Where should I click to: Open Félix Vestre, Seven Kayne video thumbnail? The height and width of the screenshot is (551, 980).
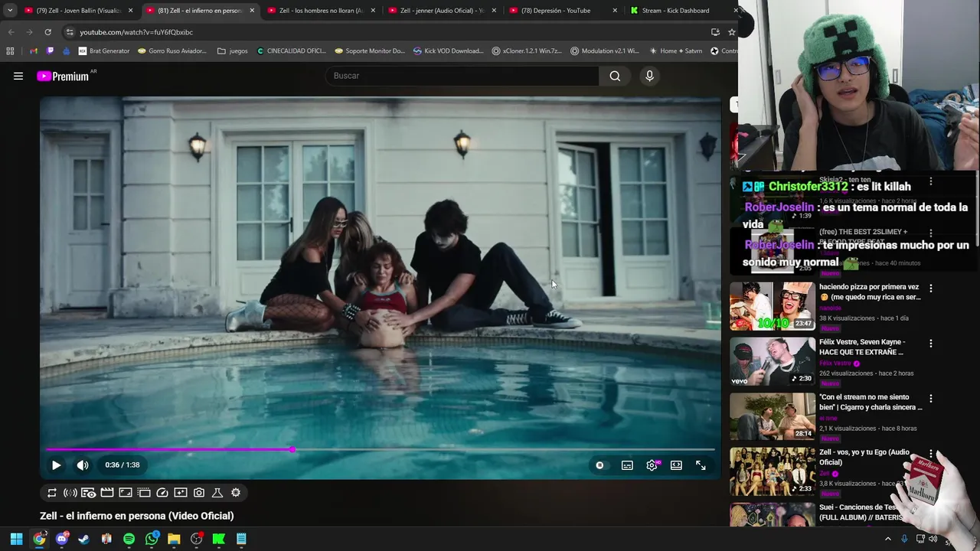773,361
